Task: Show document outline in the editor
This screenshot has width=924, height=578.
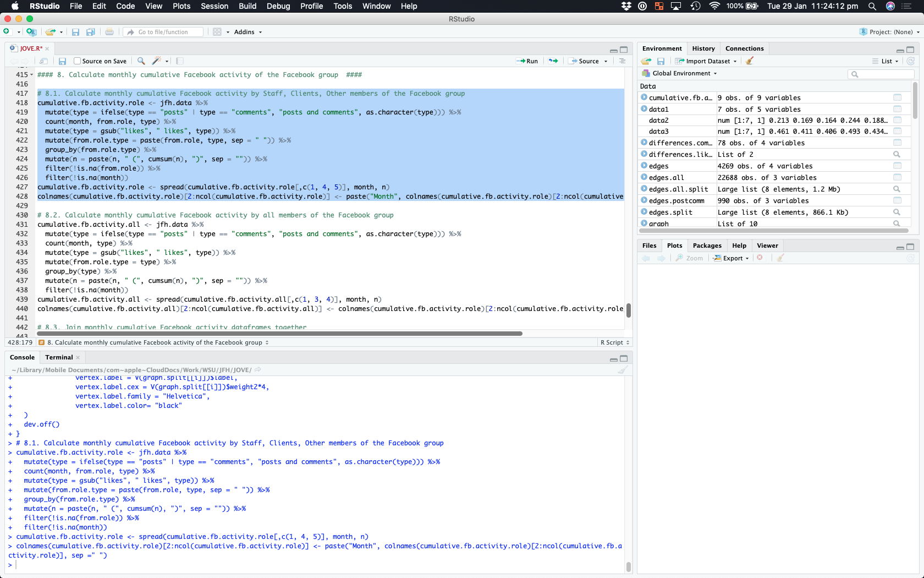Action: point(622,61)
